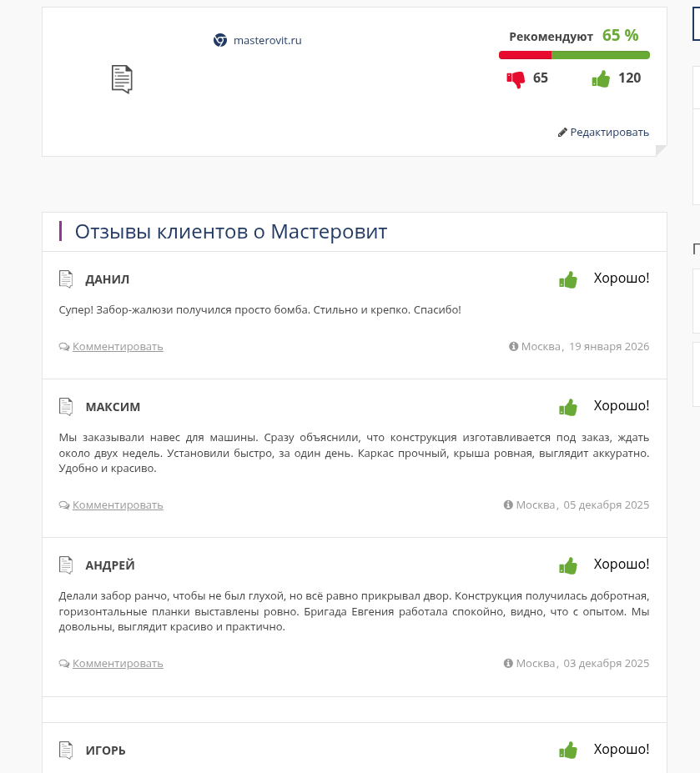Click the green thumbs-up icon beside 120
Image resolution: width=700 pixels, height=773 pixels.
coord(601,79)
